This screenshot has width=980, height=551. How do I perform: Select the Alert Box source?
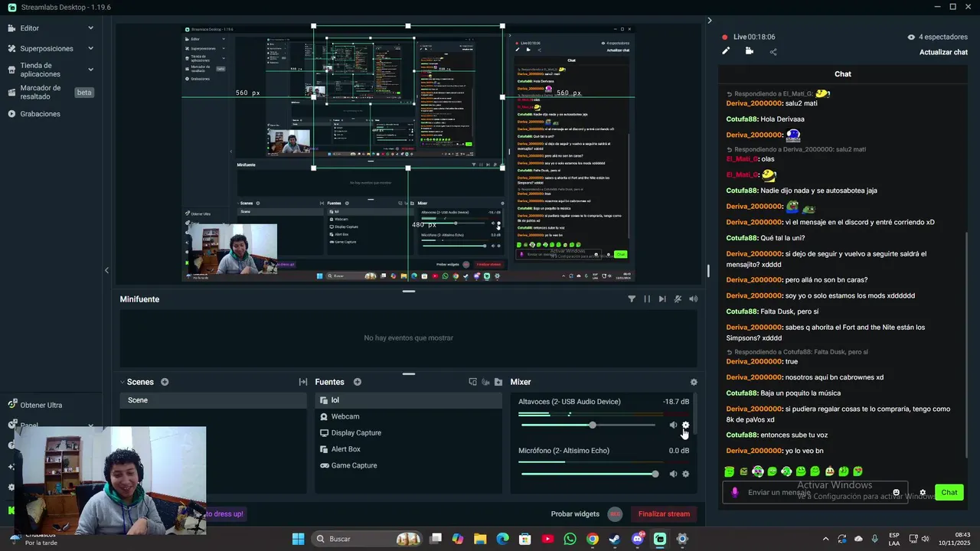(408, 449)
